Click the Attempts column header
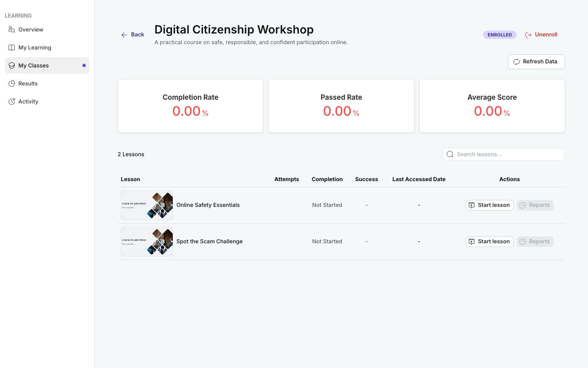588x368 pixels. 287,179
